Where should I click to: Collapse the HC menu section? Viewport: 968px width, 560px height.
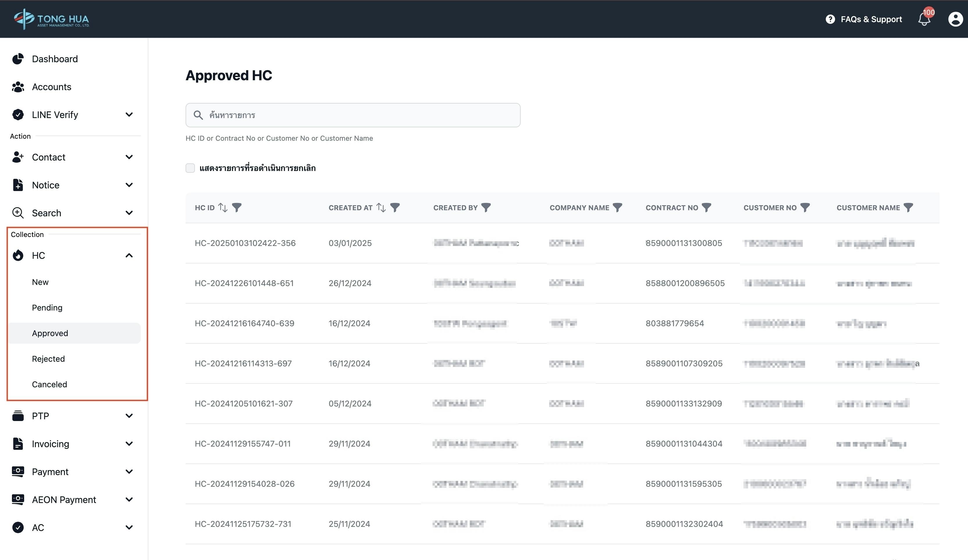[x=129, y=256]
